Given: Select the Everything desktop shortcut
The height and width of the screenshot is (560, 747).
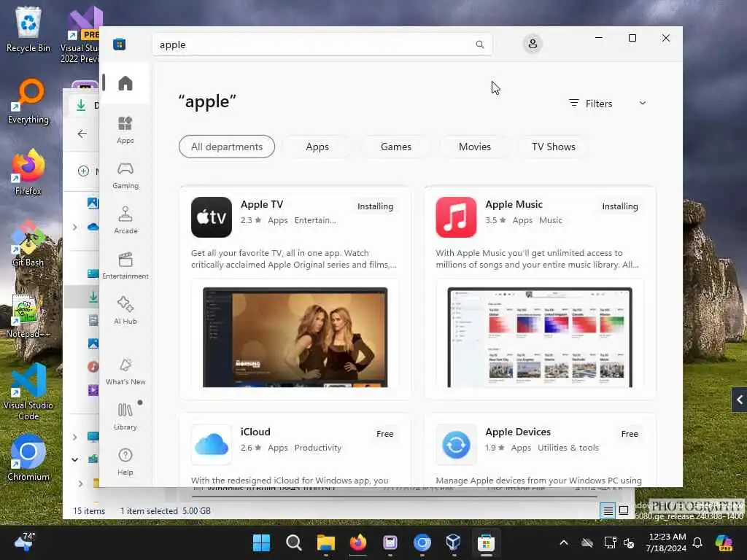Looking at the screenshot, I should coord(28,101).
